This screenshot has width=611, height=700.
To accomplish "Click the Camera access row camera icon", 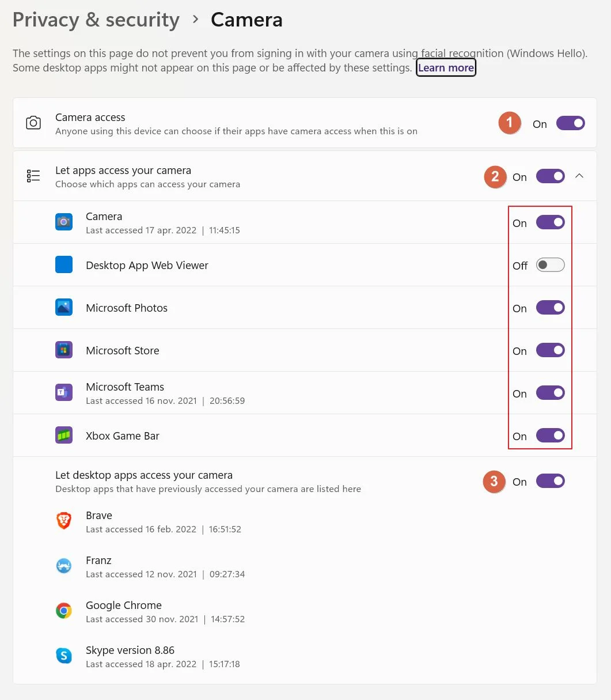I will (x=33, y=123).
